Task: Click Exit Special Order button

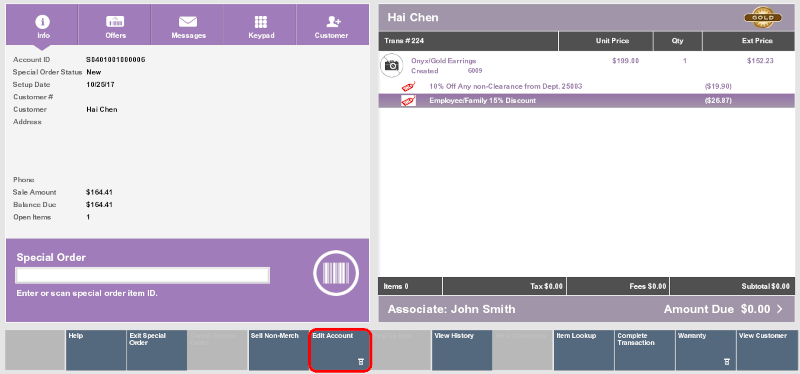Action: pos(157,350)
